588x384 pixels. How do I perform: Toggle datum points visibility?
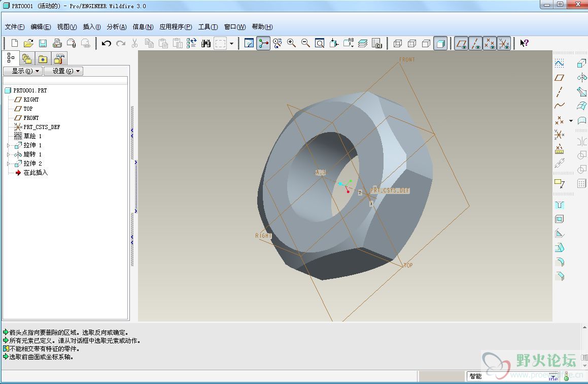click(x=490, y=43)
